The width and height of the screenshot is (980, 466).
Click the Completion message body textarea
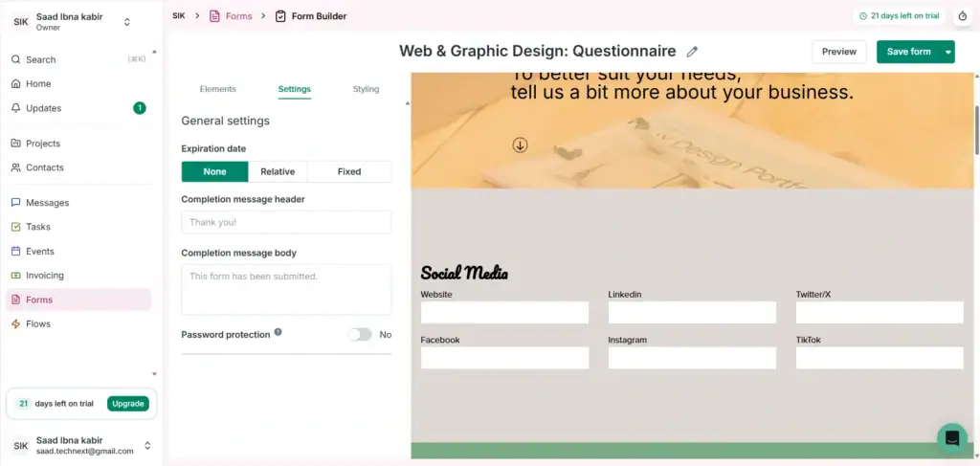click(x=286, y=290)
